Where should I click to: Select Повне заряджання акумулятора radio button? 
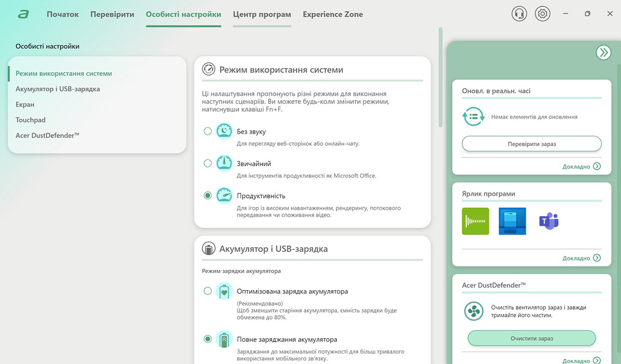(208, 339)
